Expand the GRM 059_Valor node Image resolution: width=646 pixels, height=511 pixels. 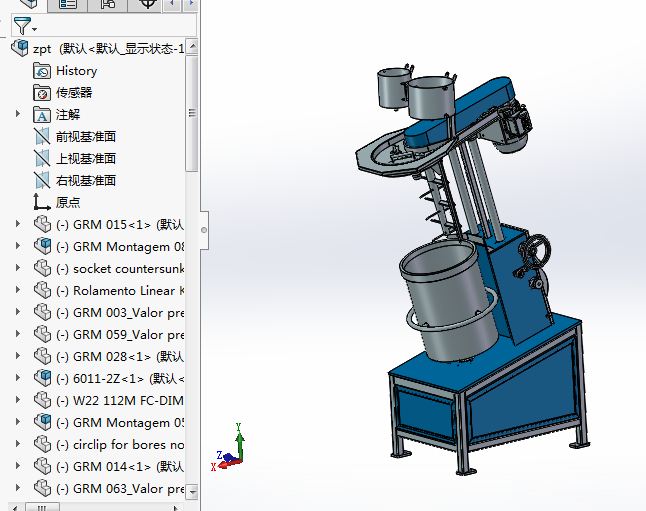pyautogui.click(x=18, y=334)
